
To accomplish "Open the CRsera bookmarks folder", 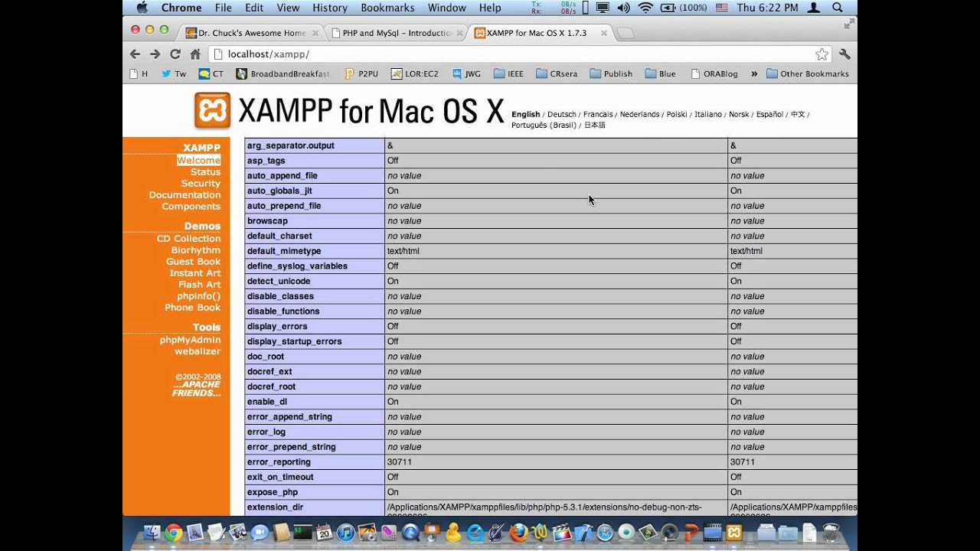I will (557, 74).
